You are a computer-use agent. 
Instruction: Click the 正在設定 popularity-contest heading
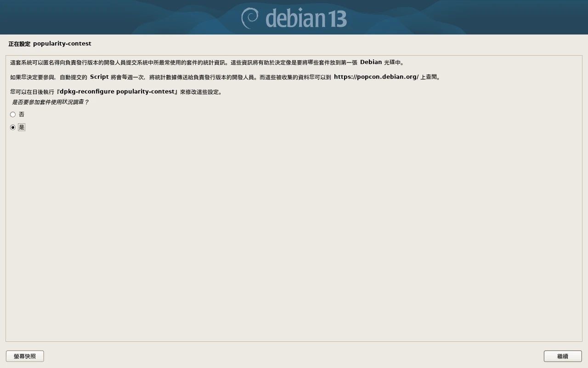point(50,44)
